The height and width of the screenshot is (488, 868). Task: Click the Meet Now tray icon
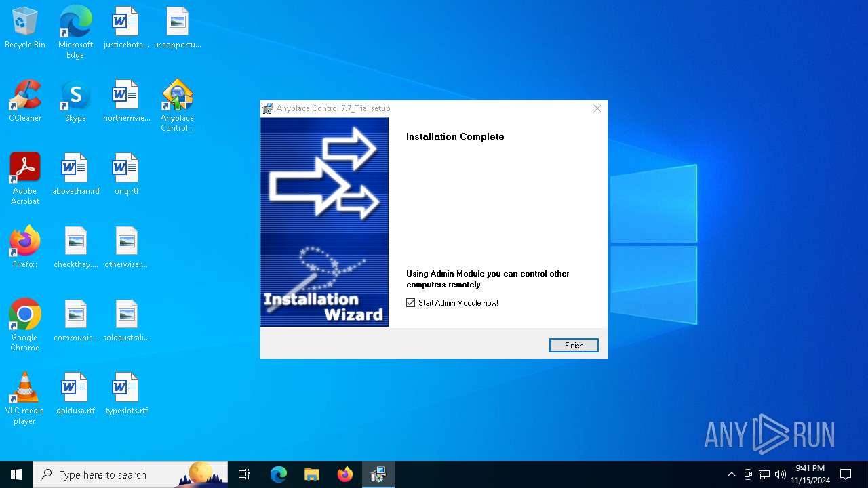(748, 474)
